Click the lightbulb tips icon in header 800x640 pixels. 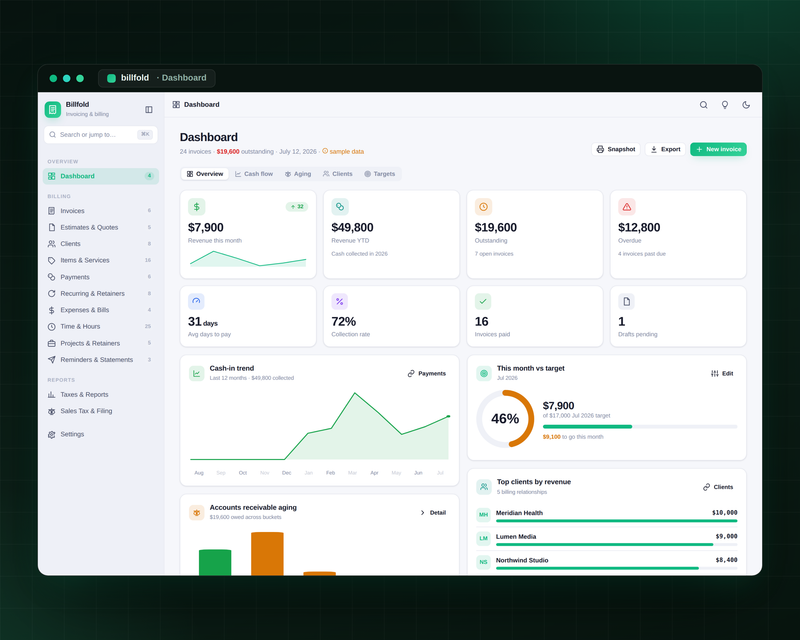[724, 105]
